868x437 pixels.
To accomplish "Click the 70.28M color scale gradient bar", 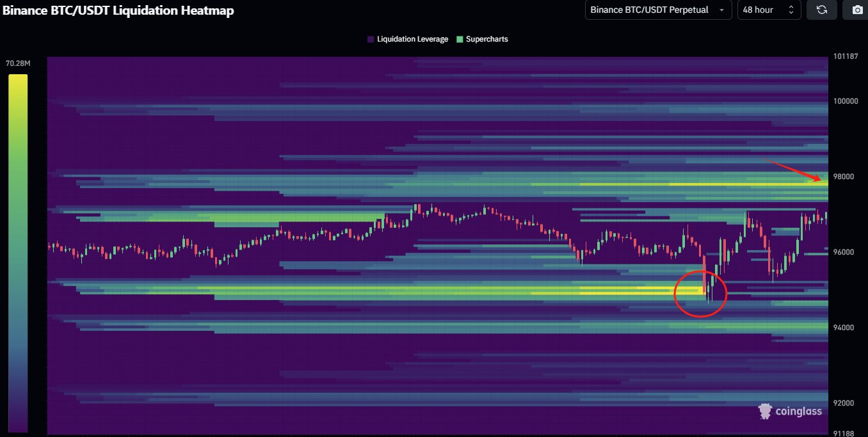I will tap(18, 253).
